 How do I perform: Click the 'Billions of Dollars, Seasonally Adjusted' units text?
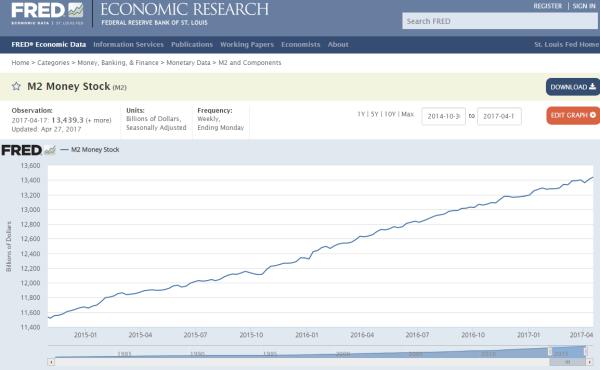[156, 123]
